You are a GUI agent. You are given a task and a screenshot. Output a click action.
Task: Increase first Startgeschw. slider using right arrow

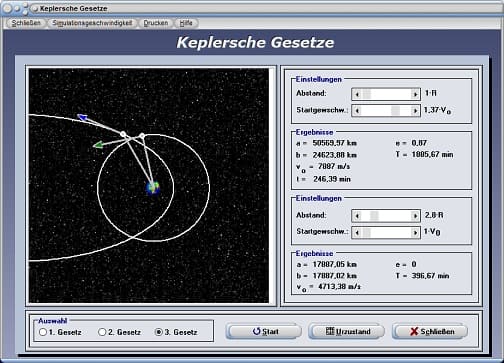point(415,111)
